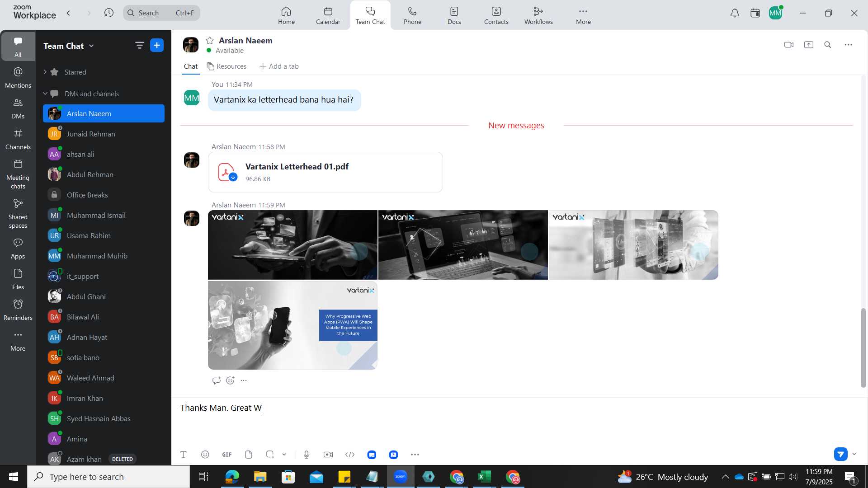Open More in the left sidebar
Screen dimensions: 868x488
pyautogui.click(x=18, y=340)
